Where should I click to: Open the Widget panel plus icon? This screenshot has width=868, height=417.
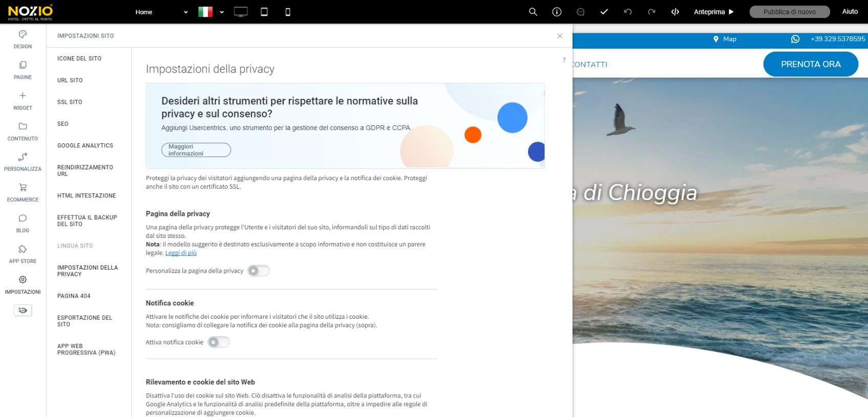click(x=23, y=96)
